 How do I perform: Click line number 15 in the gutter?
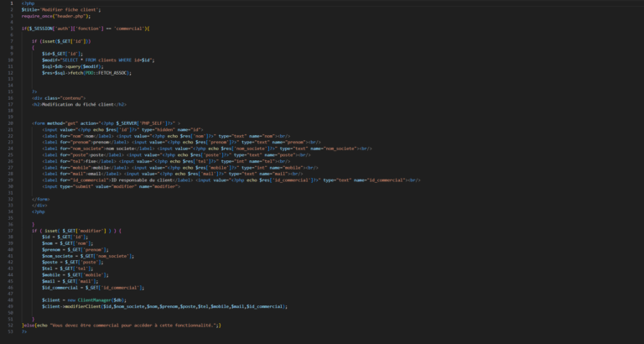pyautogui.click(x=11, y=91)
